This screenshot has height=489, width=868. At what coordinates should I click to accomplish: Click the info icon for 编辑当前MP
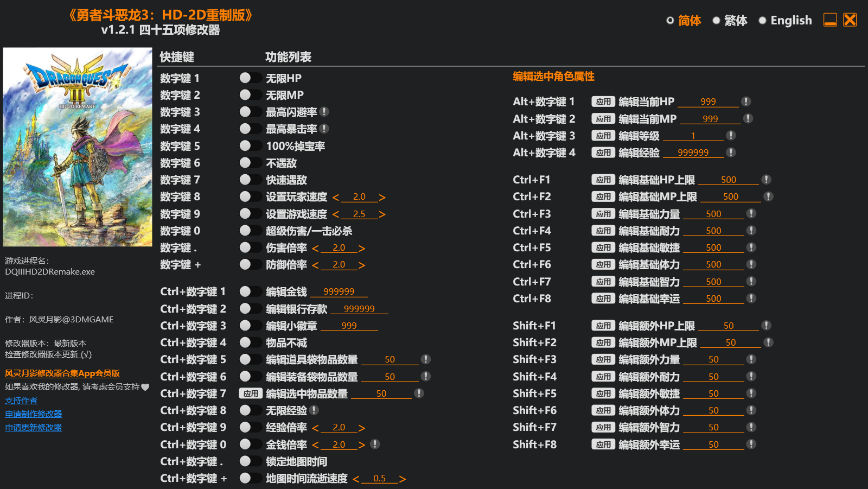coord(748,118)
